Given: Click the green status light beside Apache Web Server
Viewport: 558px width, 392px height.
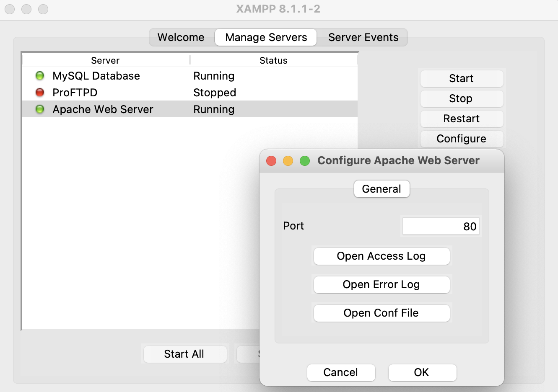Looking at the screenshot, I should coord(39,109).
